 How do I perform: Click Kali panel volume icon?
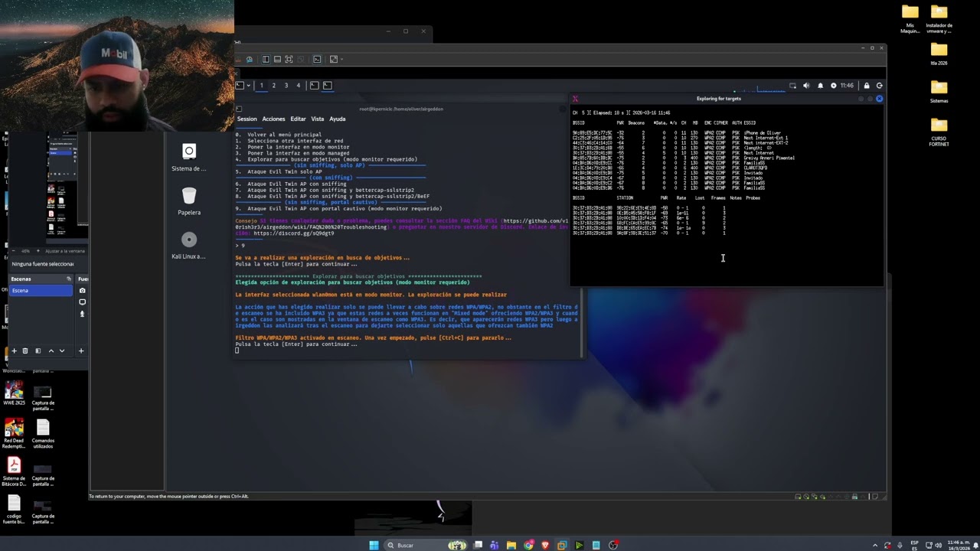[805, 86]
